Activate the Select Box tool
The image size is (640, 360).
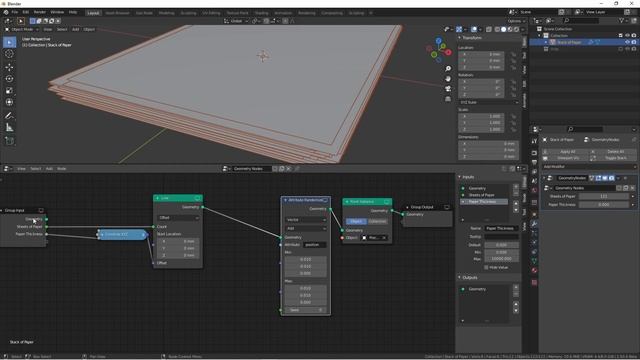coord(9,42)
